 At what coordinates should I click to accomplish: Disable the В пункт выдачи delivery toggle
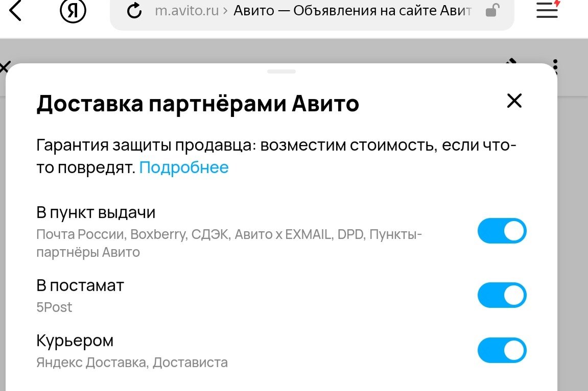coord(502,231)
